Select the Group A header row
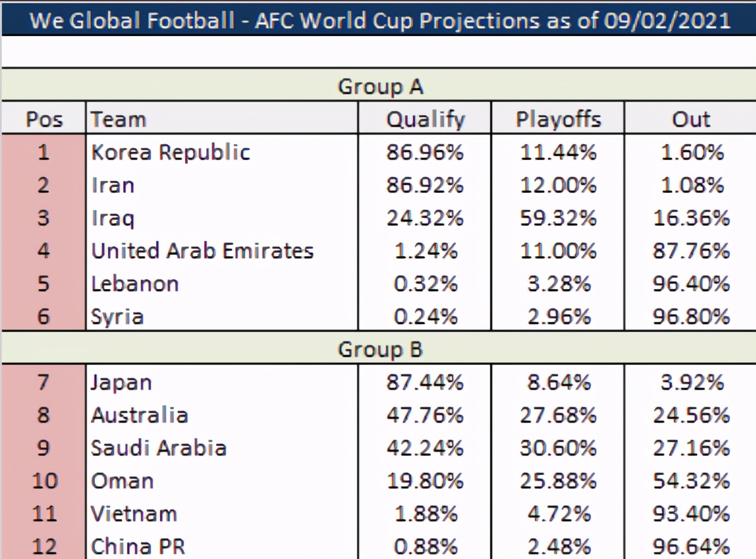The image size is (756, 559). click(x=379, y=86)
